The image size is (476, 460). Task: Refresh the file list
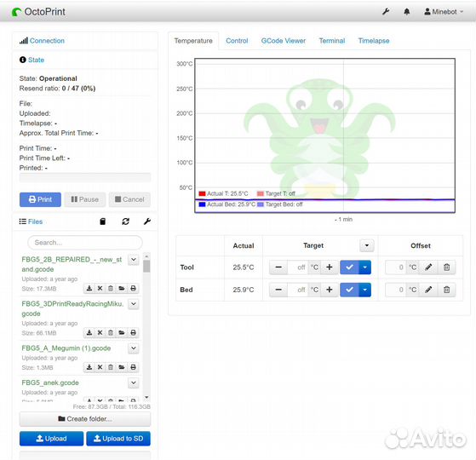tap(126, 221)
